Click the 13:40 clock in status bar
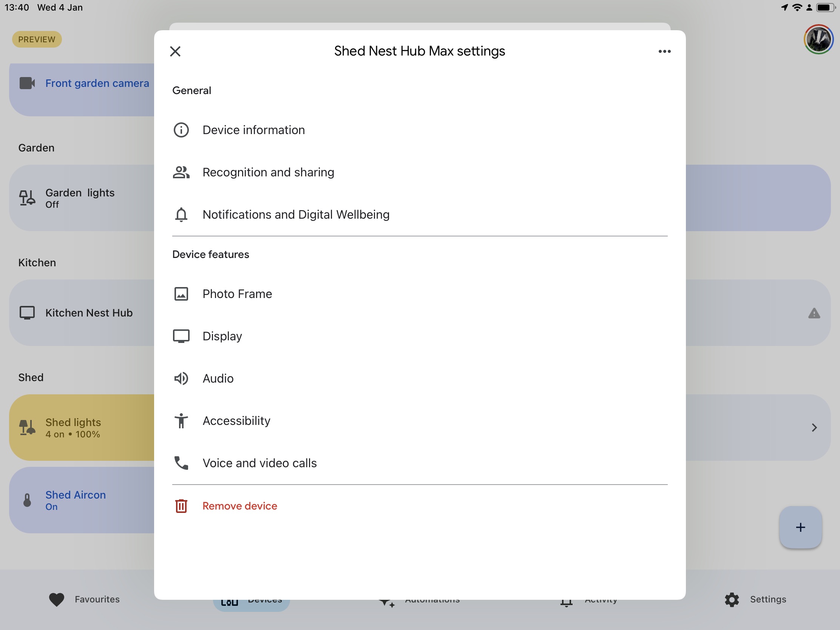 click(x=17, y=7)
